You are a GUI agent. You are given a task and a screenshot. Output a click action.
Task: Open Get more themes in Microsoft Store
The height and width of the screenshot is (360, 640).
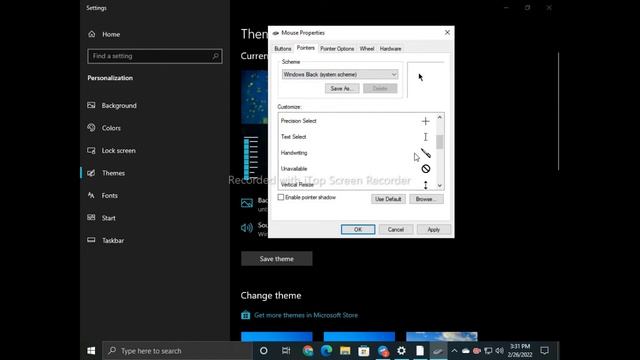pos(306,315)
